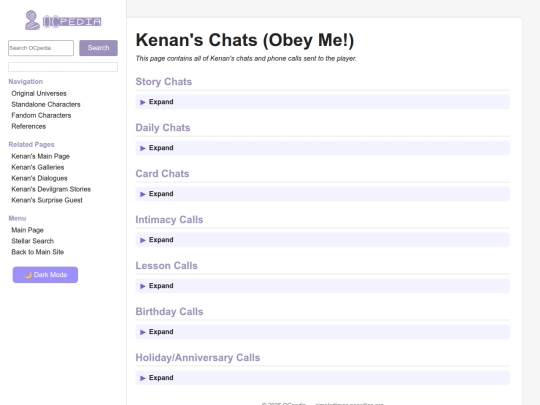Click the Menu sidebar heading
The height and width of the screenshot is (405, 540).
point(17,218)
